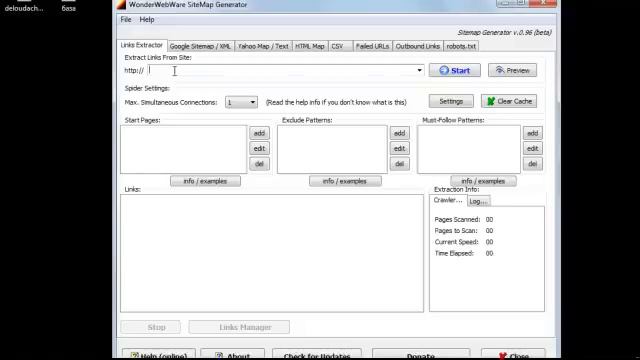Switch to the Log extraction info tab
The height and width of the screenshot is (360, 640).
[x=478, y=201]
